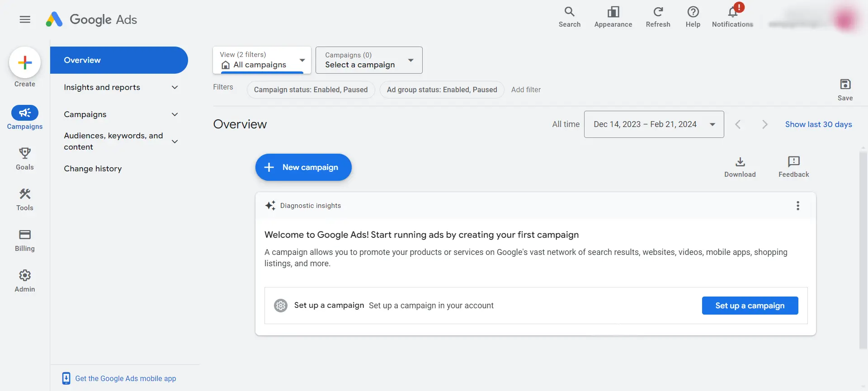Viewport: 868px width, 391px height.
Task: Click Show last 30 days link
Action: [818, 124]
